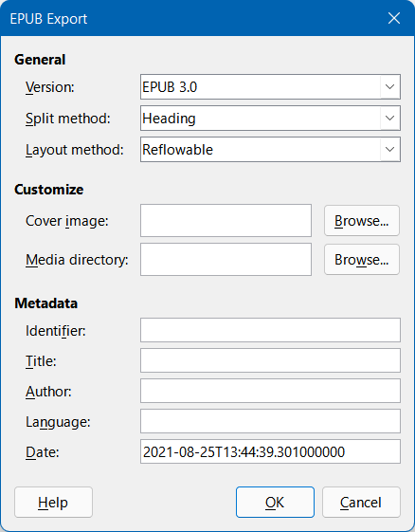Click the Metadata section heading
This screenshot has width=415, height=532.
(x=45, y=303)
